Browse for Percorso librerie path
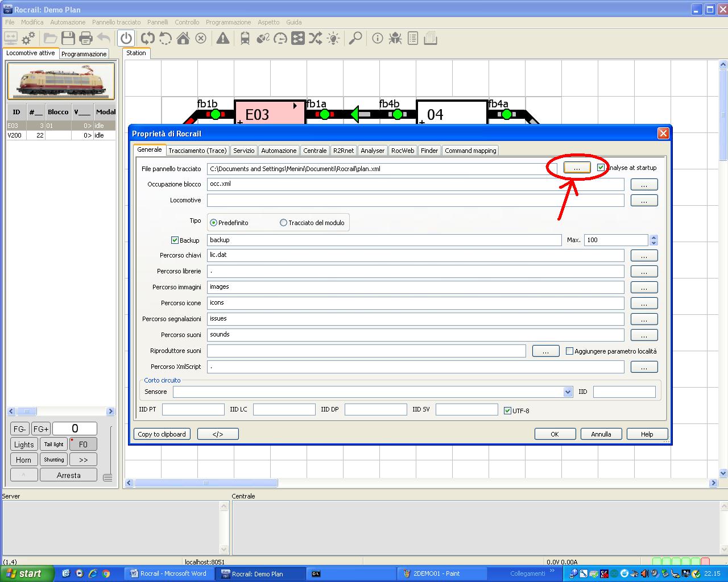This screenshot has width=728, height=582. coord(644,272)
